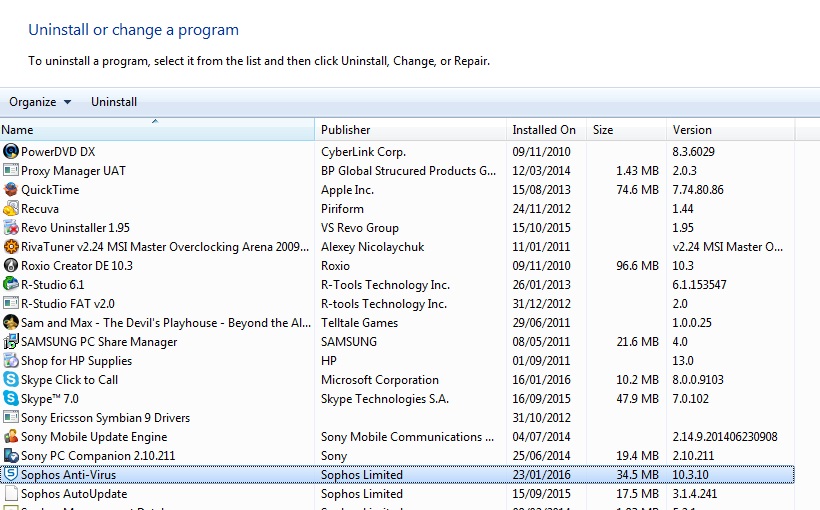The height and width of the screenshot is (510, 820).
Task: Click the Revo Uninstaller 1.95 icon
Action: pos(10,228)
